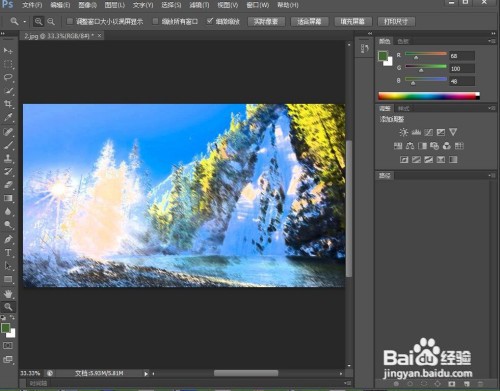Uncheck the scrubby zoom checkbox
This screenshot has width=500, height=391.
pyautogui.click(x=210, y=21)
